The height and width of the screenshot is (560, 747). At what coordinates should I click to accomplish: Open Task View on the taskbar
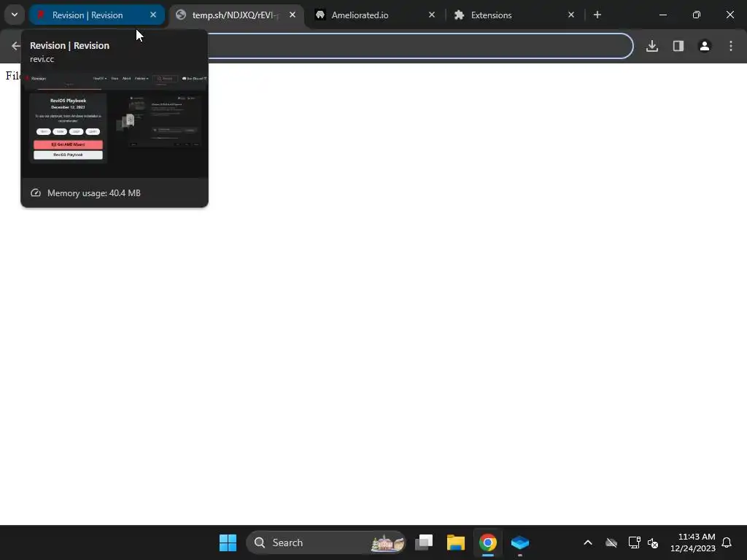[424, 542]
